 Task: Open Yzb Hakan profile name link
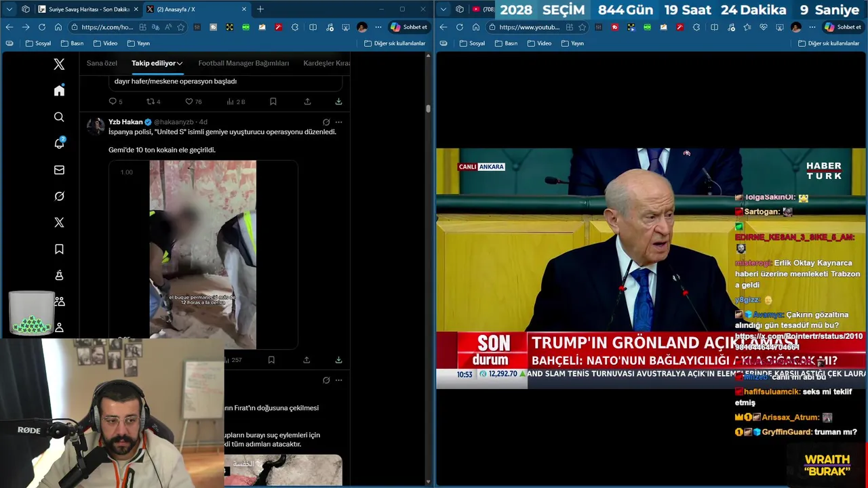coord(125,122)
